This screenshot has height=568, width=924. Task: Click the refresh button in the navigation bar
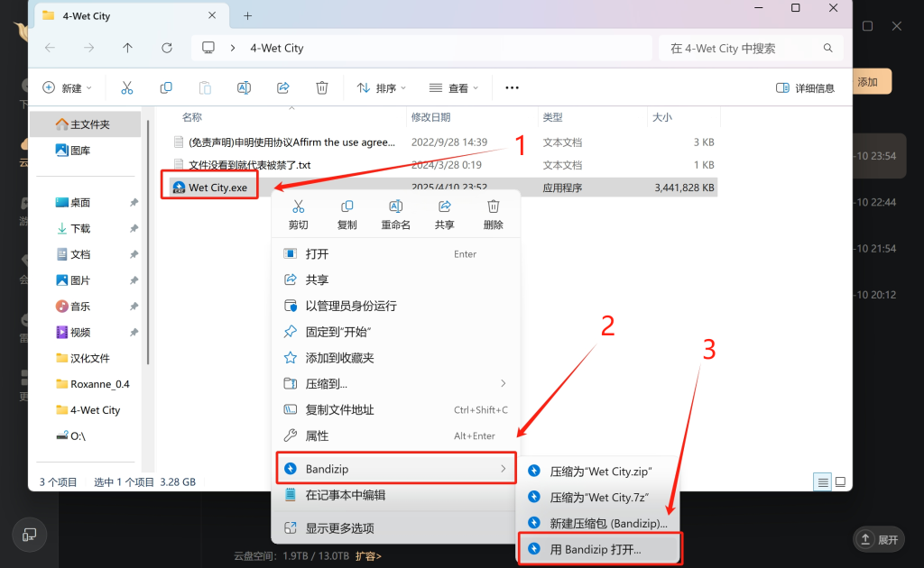pyautogui.click(x=167, y=48)
